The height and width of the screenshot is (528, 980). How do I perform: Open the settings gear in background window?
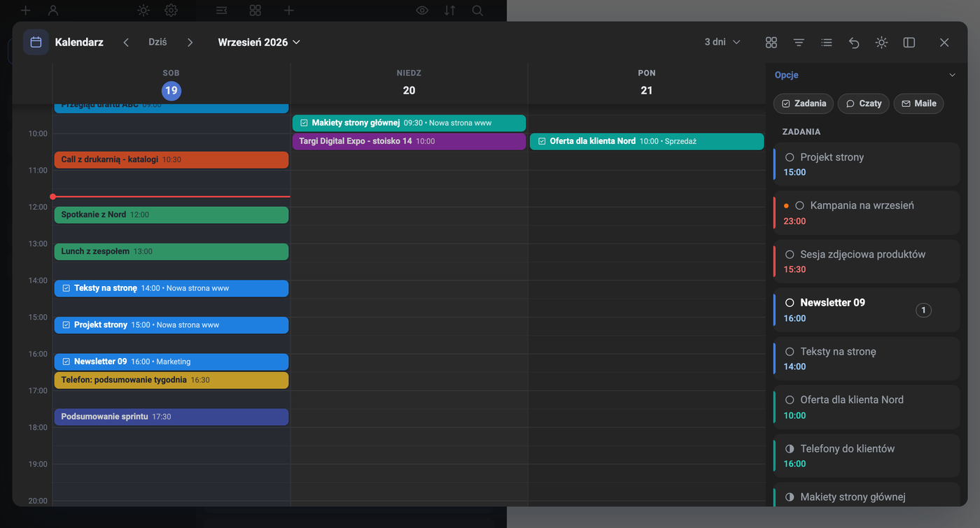pyautogui.click(x=171, y=10)
